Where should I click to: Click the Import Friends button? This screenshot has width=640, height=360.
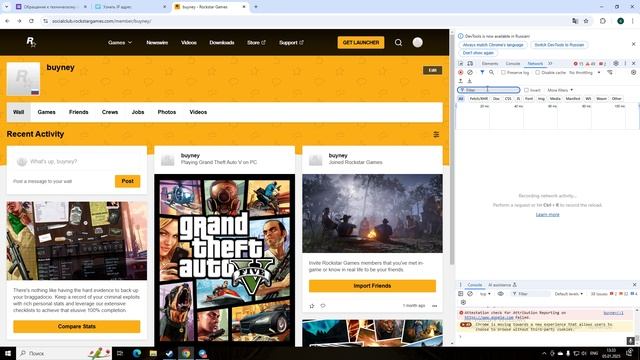click(372, 286)
